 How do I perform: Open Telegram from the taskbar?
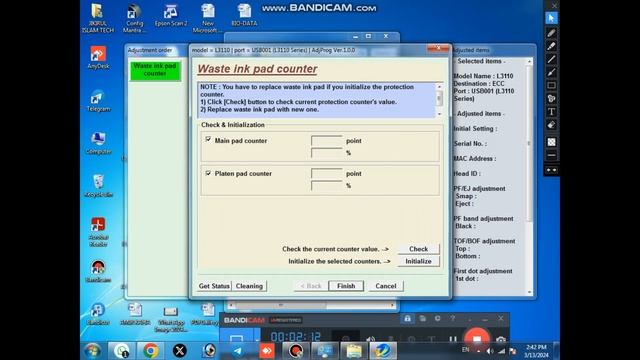(238, 351)
